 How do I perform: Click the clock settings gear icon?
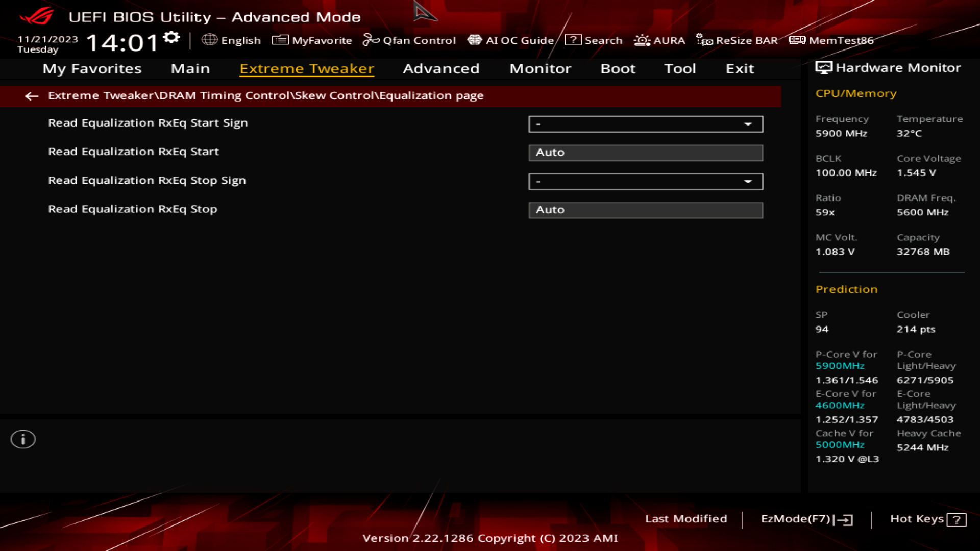pos(171,37)
